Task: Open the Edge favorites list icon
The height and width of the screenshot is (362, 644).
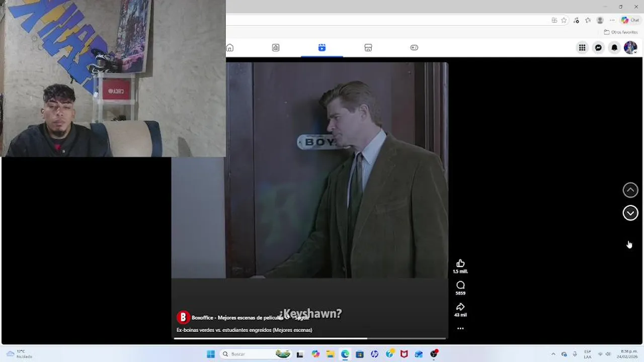Action: click(588, 20)
